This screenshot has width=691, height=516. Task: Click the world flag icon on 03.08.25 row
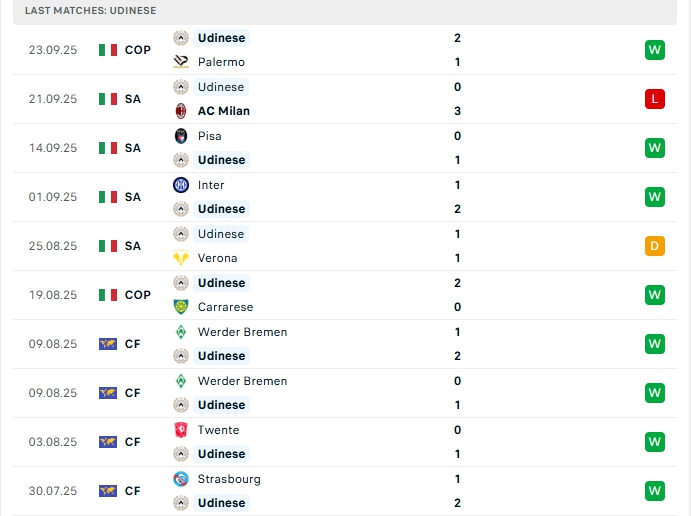(x=108, y=442)
